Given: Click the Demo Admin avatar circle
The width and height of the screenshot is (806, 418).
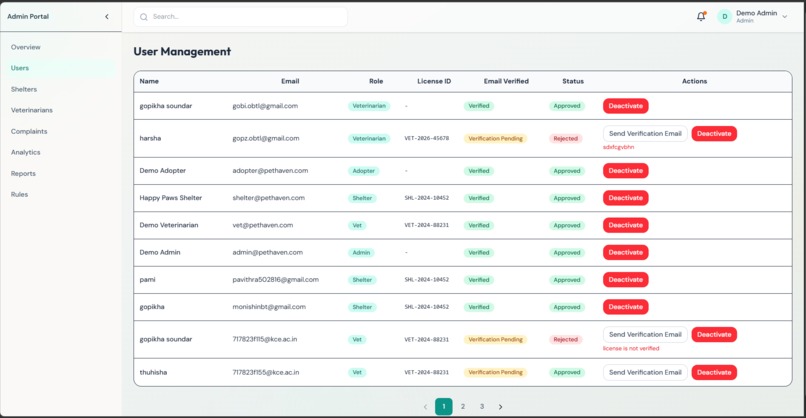Looking at the screenshot, I should 724,16.
